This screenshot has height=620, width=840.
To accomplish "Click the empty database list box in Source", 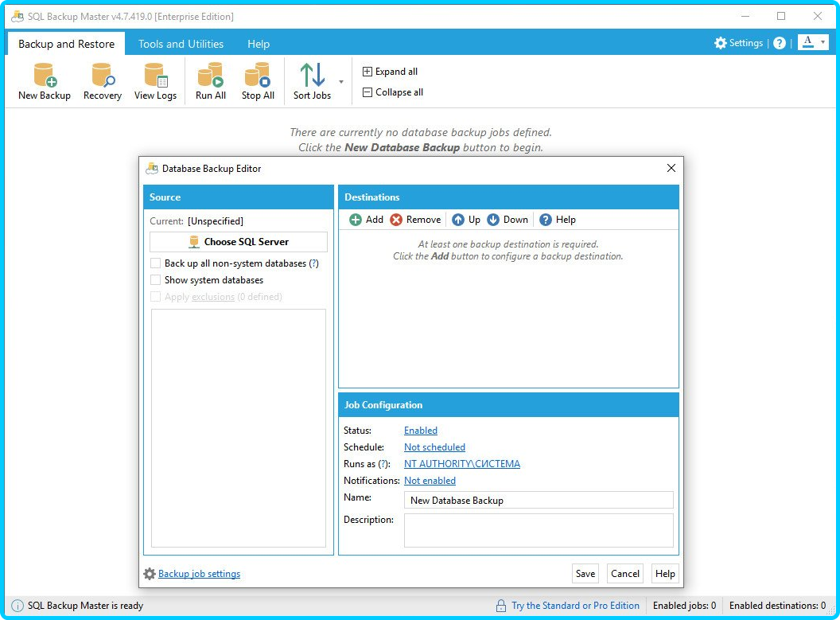I will pos(239,427).
